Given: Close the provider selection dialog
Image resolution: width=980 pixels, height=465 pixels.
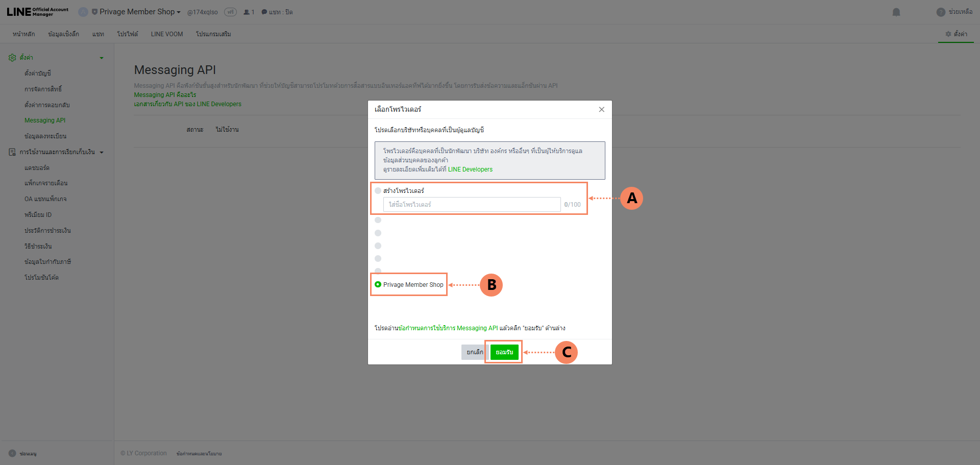Looking at the screenshot, I should click(601, 110).
